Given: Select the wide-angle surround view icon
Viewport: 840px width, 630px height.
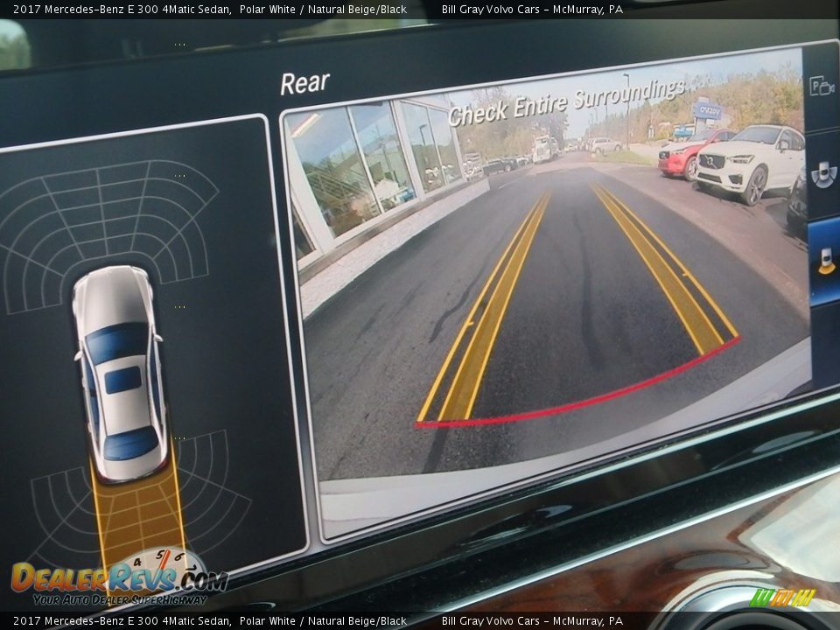Looking at the screenshot, I should tap(823, 173).
